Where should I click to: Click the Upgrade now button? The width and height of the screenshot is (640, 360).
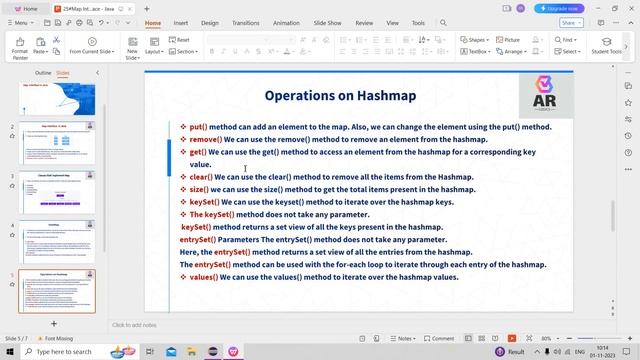pyautogui.click(x=559, y=9)
